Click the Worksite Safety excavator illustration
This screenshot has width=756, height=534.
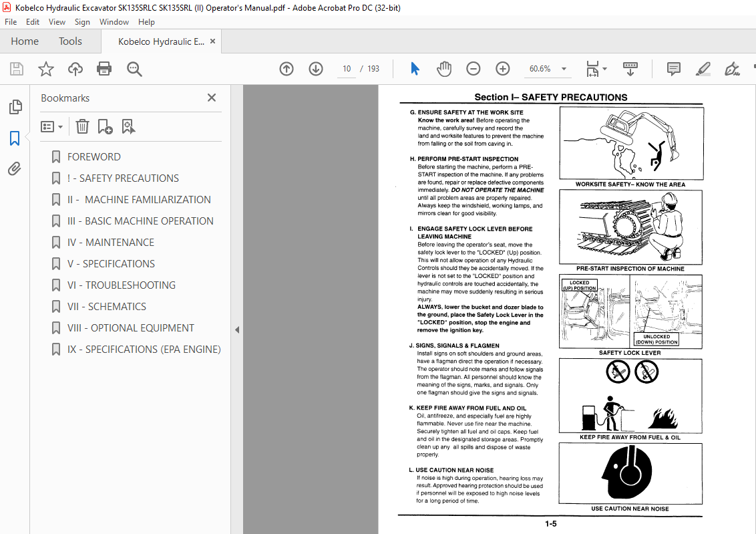click(x=631, y=143)
